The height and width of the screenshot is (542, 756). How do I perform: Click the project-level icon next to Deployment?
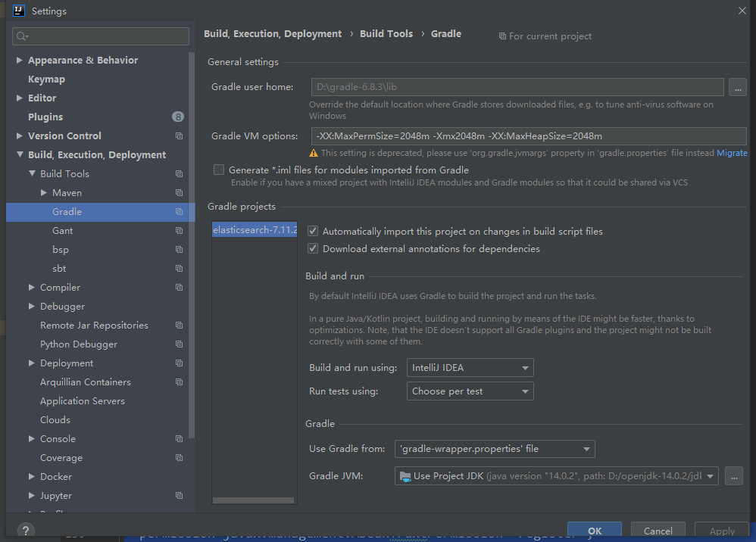pos(179,363)
